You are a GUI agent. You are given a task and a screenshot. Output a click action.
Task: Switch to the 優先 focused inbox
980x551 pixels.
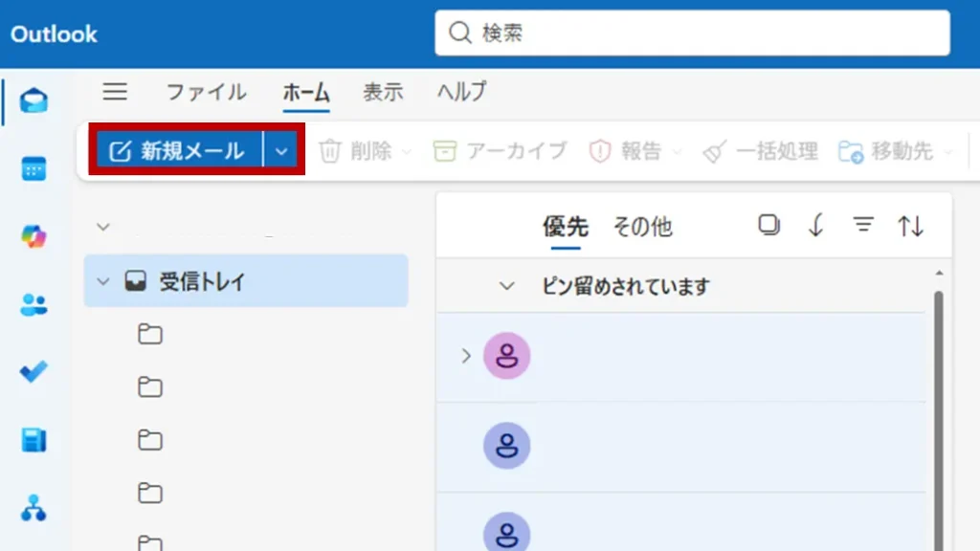pos(565,227)
